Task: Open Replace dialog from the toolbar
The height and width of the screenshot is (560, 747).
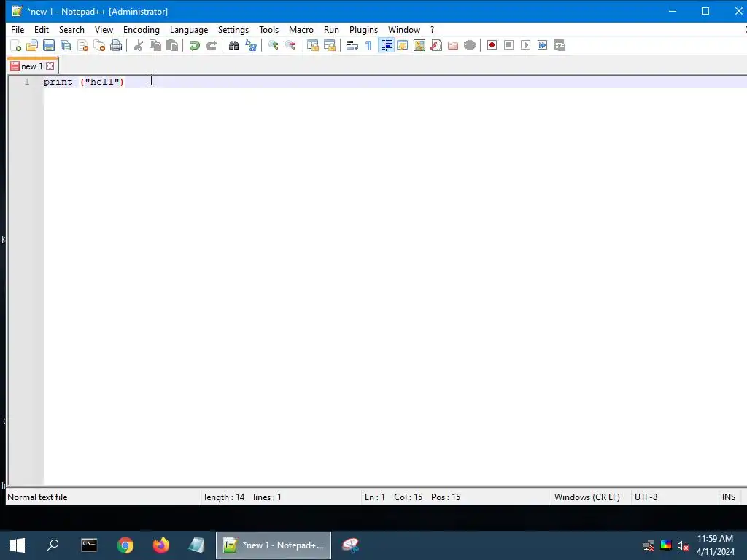Action: [x=251, y=45]
